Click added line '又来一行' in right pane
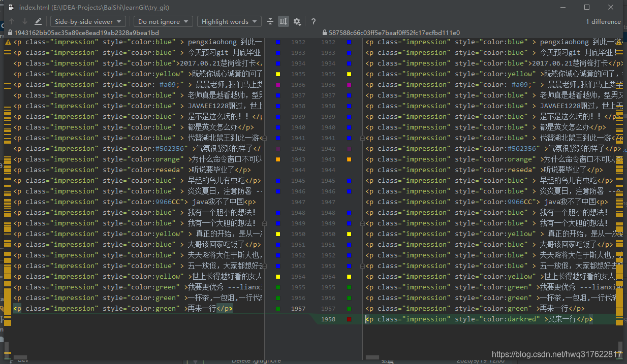Viewport: 627px width, 364px height. pyautogui.click(x=479, y=319)
